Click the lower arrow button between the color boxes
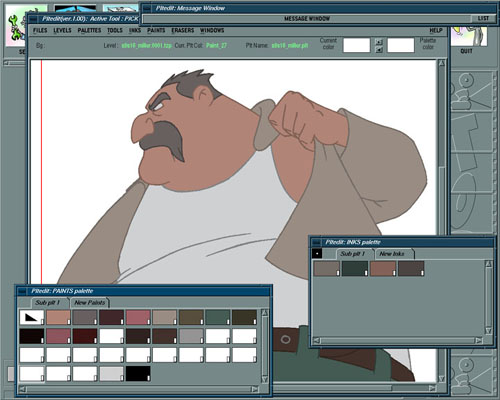Image resolution: width=500 pixels, height=400 pixels. pyautogui.click(x=379, y=50)
